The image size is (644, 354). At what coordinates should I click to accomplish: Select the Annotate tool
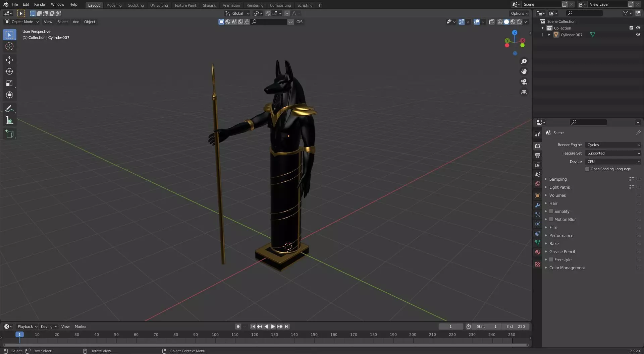click(x=9, y=109)
